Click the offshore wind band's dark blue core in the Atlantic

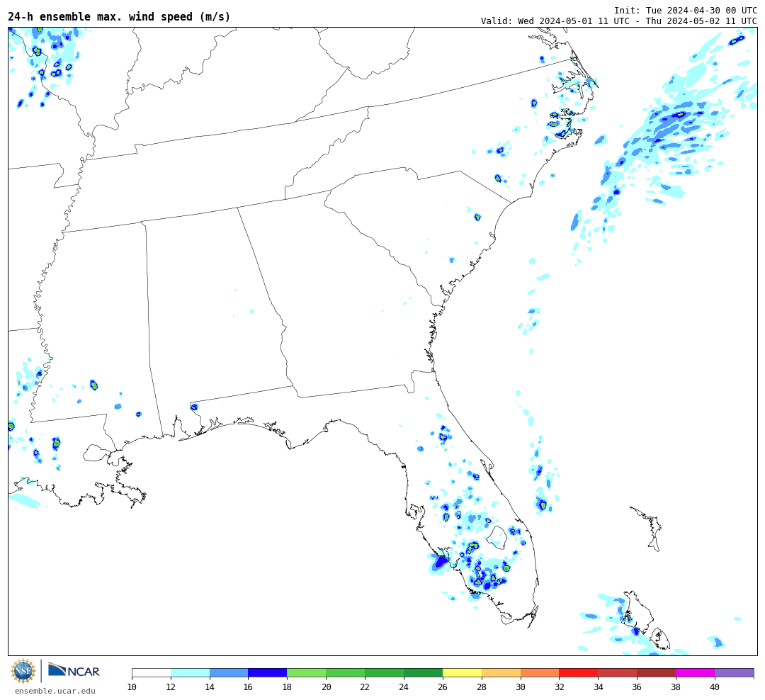(x=680, y=115)
